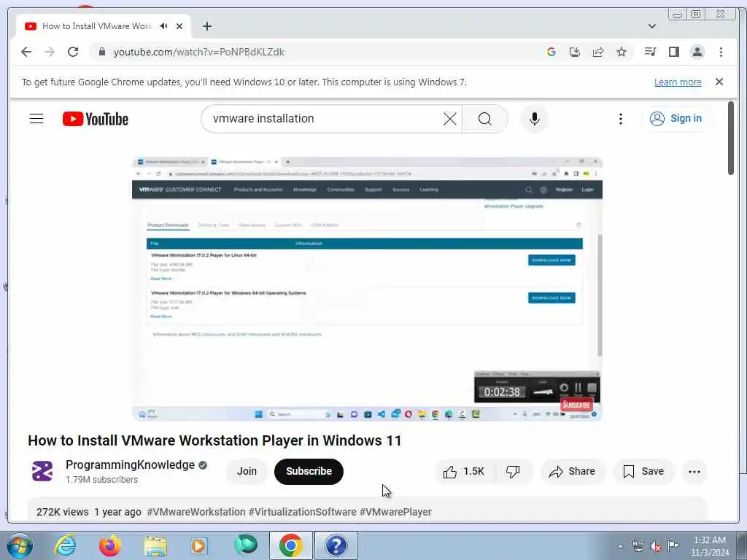
Task: Show hidden tray icons arrow
Action: tap(620, 546)
